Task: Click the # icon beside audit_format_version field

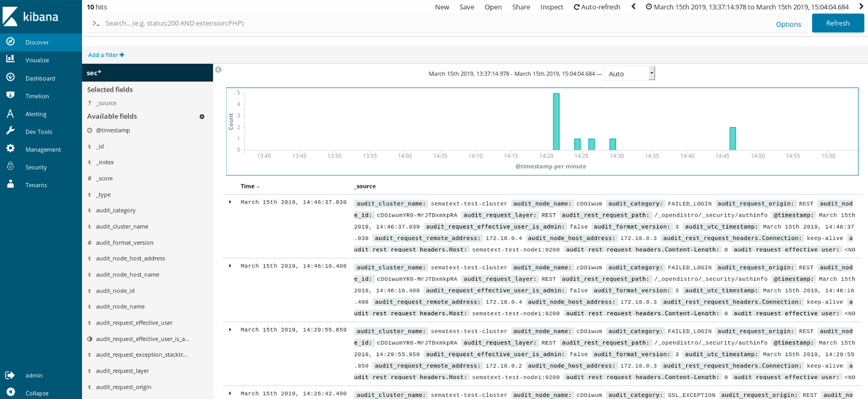Action: coord(90,243)
